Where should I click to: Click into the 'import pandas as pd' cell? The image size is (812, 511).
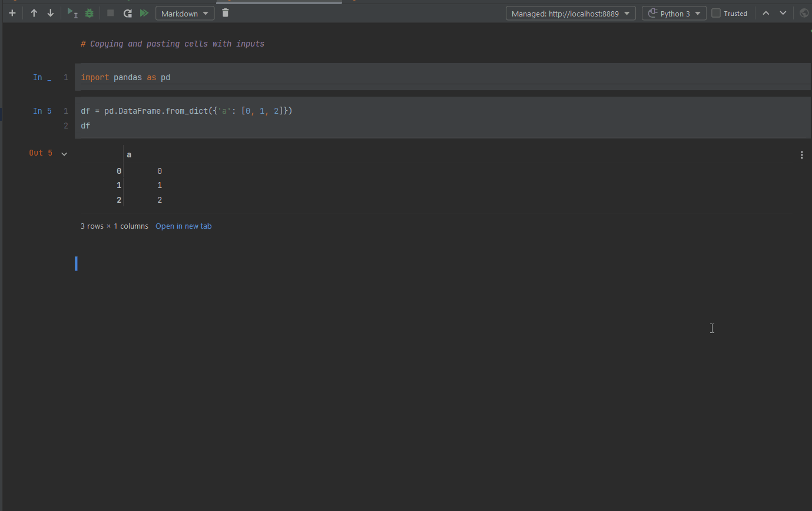tap(443, 77)
